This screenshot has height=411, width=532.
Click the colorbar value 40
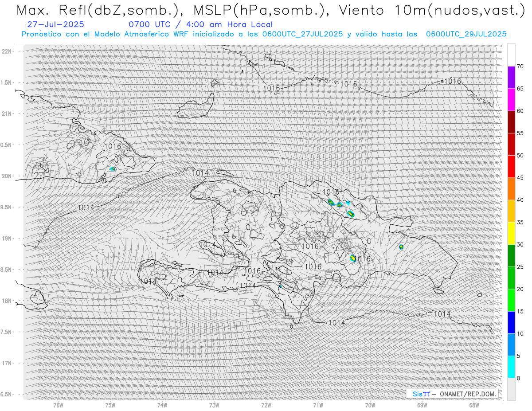pyautogui.click(x=520, y=200)
